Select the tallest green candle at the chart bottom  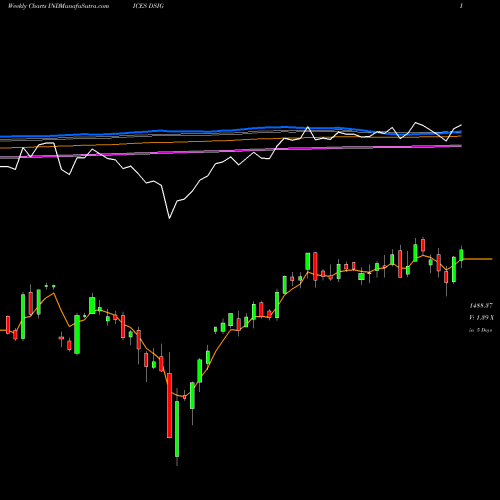(x=177, y=429)
